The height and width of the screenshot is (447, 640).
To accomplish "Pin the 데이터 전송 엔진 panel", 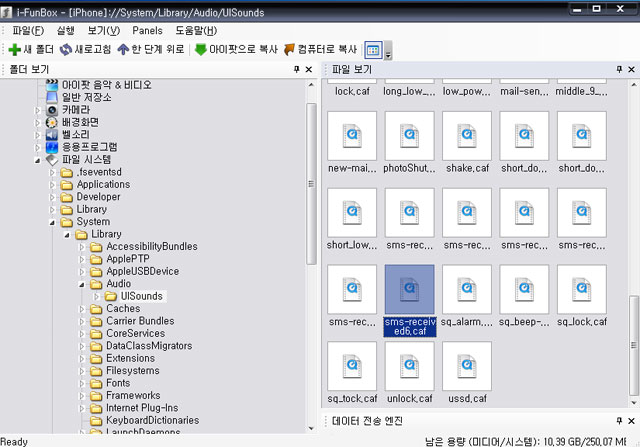I will [x=619, y=421].
